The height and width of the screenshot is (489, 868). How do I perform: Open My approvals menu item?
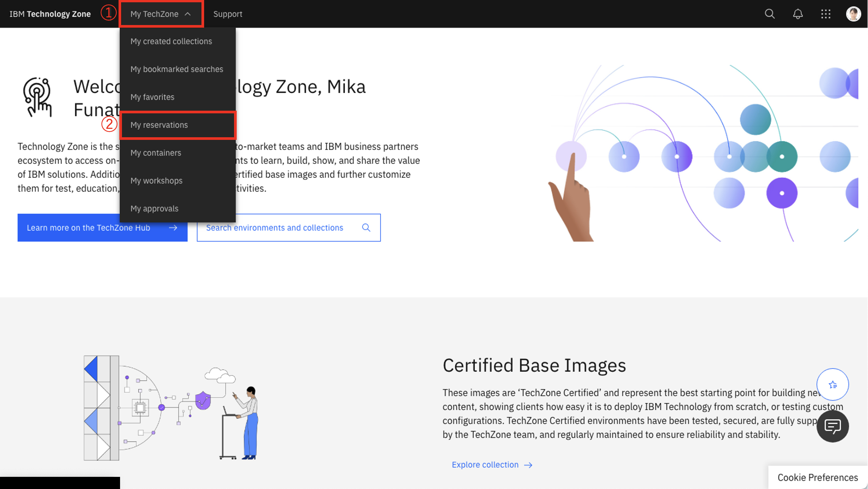154,208
